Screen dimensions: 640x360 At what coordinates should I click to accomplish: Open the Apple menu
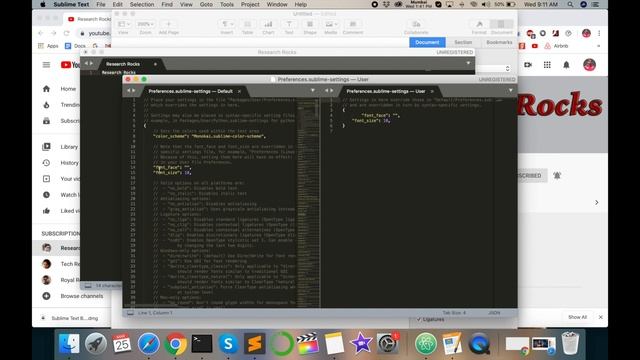pos(42,4)
